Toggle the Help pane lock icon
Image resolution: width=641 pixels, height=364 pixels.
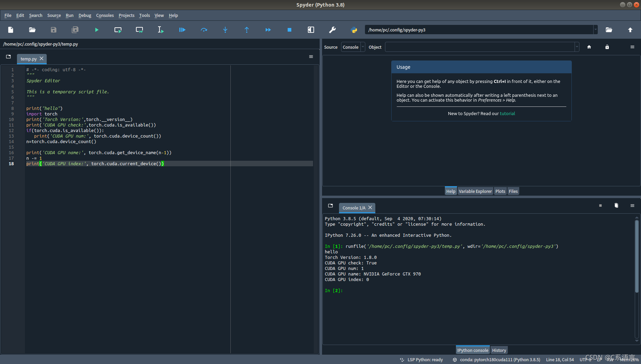point(607,47)
